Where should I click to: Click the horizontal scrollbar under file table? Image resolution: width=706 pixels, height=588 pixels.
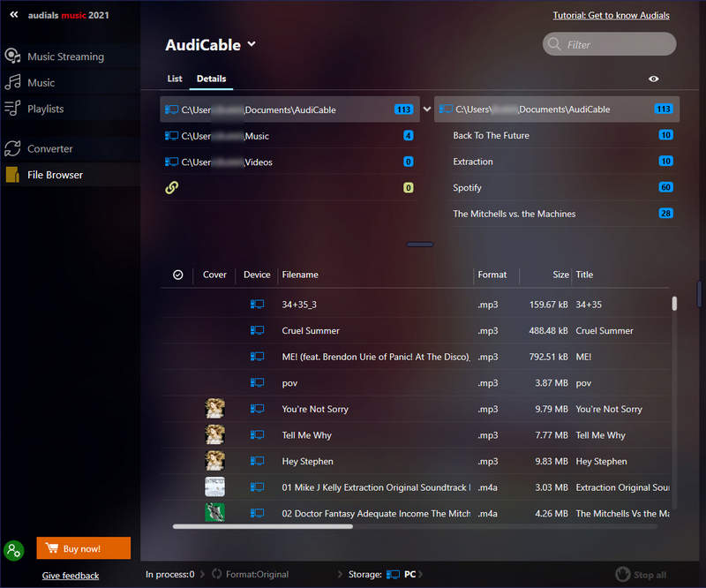[x=262, y=526]
